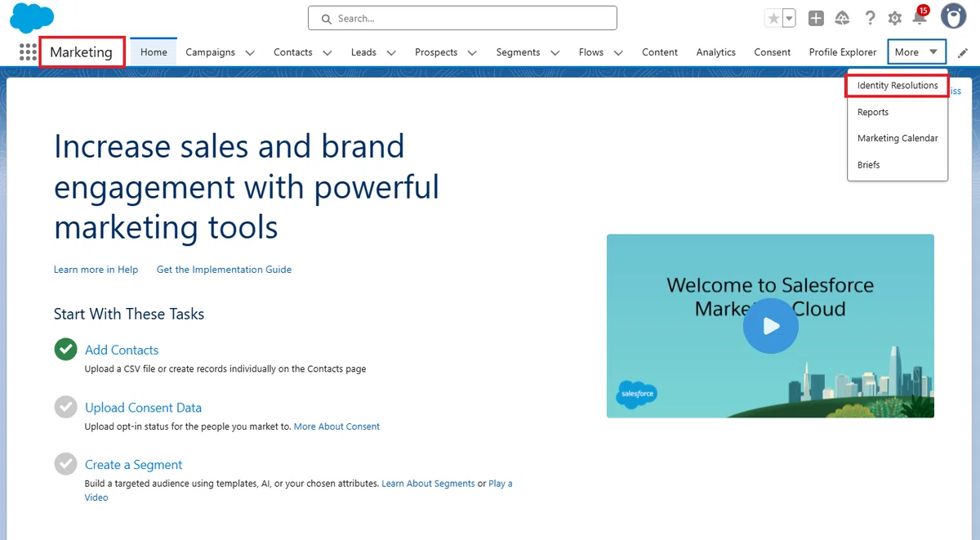Image resolution: width=980 pixels, height=540 pixels.
Task: Open the Setup gear icon
Action: click(895, 18)
